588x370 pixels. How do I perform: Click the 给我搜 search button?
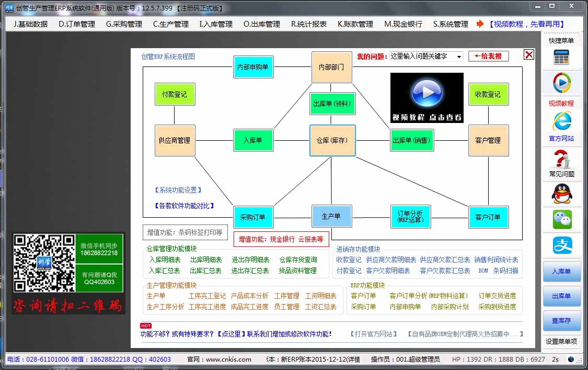click(489, 56)
